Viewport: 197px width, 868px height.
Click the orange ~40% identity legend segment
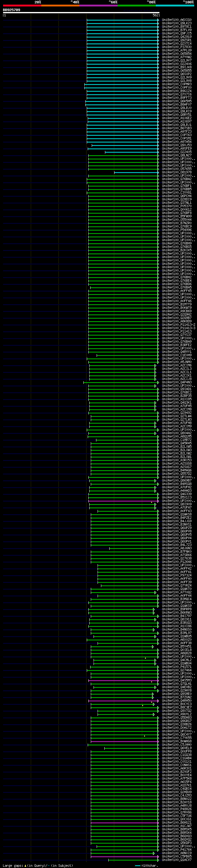[x=60, y=6]
